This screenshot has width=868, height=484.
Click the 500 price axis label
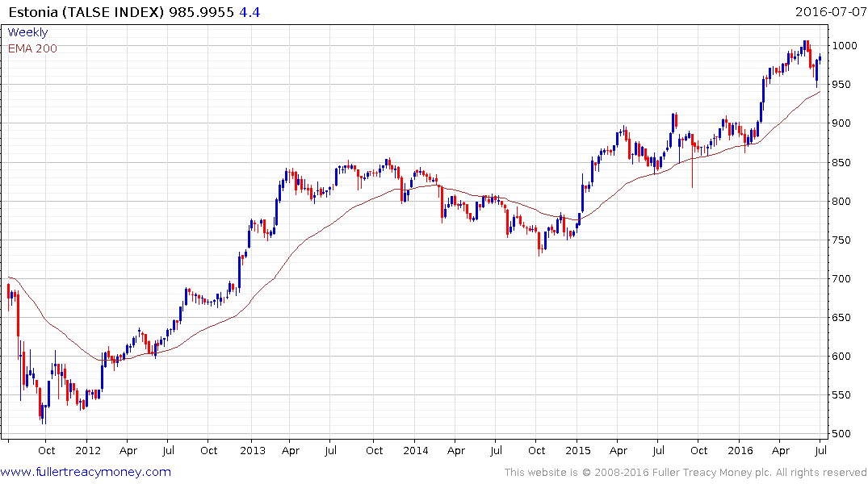[x=841, y=434]
